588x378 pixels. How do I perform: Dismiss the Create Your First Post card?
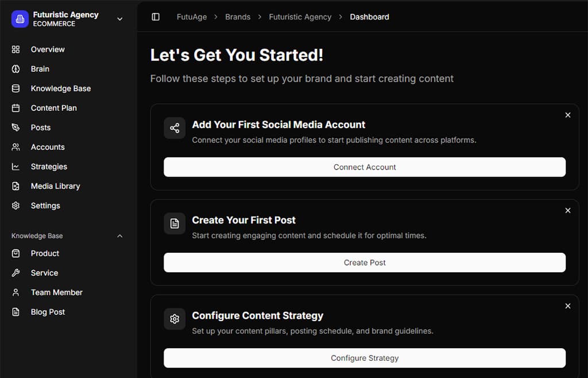[567, 210]
